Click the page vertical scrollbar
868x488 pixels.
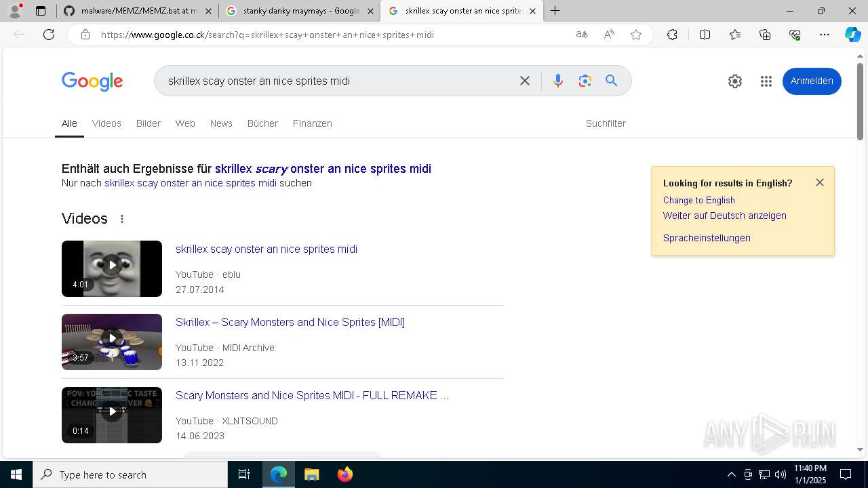(861, 102)
